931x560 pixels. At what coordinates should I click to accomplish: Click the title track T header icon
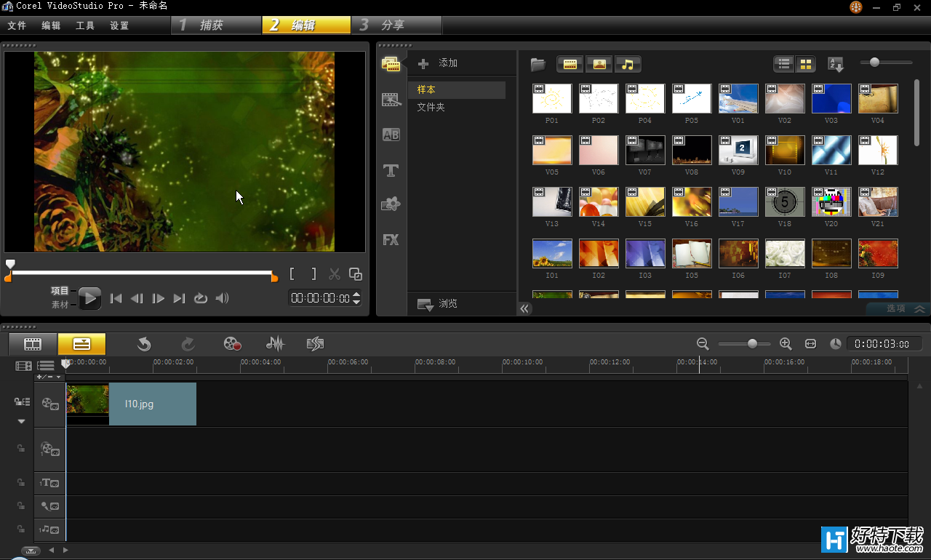50,483
